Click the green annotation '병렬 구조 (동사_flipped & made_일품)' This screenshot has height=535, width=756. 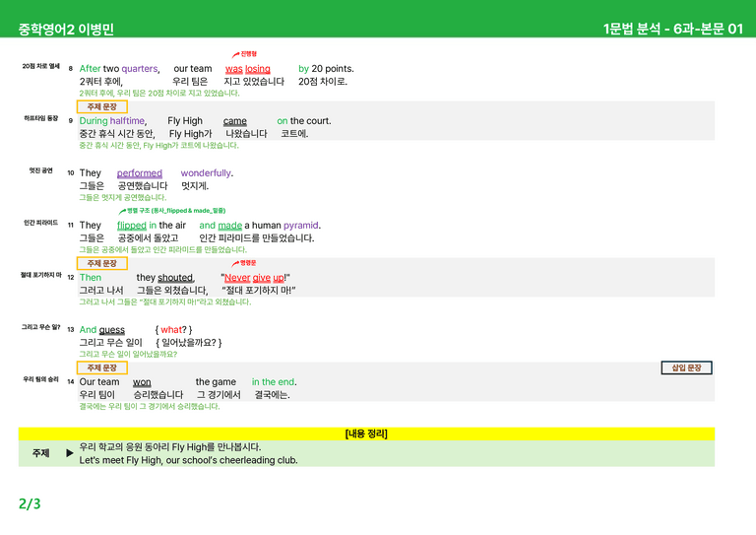(x=172, y=211)
